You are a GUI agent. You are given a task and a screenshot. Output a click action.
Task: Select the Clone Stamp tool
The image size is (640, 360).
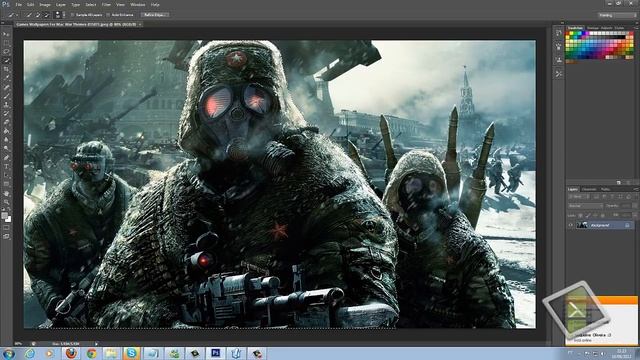tap(6, 105)
